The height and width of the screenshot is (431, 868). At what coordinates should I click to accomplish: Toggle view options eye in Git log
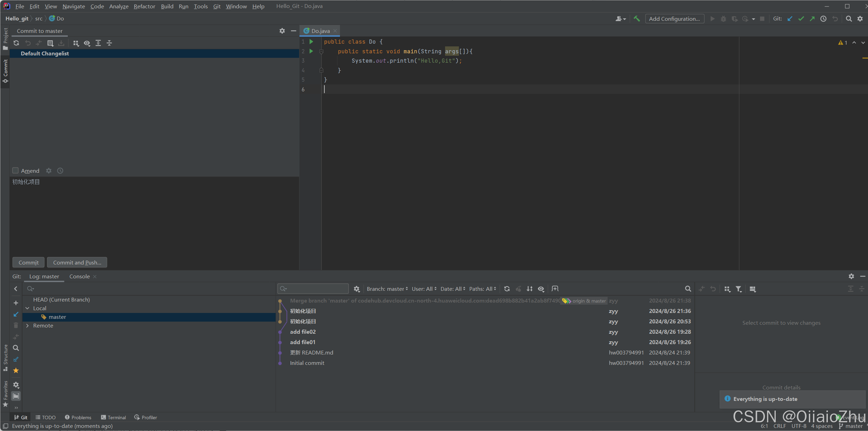pyautogui.click(x=541, y=289)
